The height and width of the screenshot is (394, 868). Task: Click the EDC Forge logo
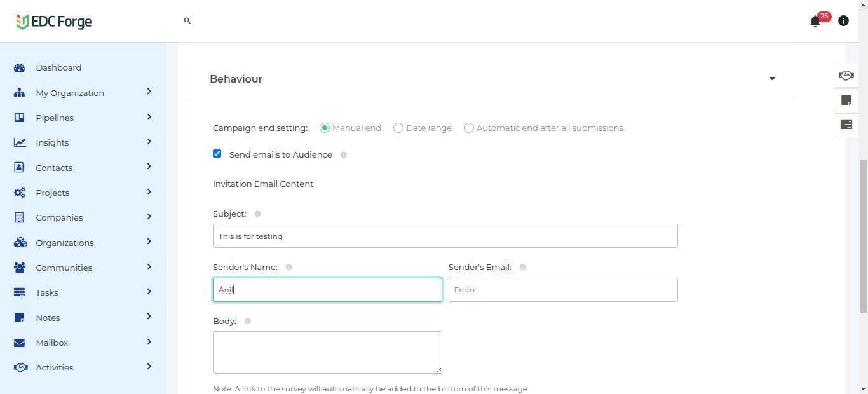(54, 22)
